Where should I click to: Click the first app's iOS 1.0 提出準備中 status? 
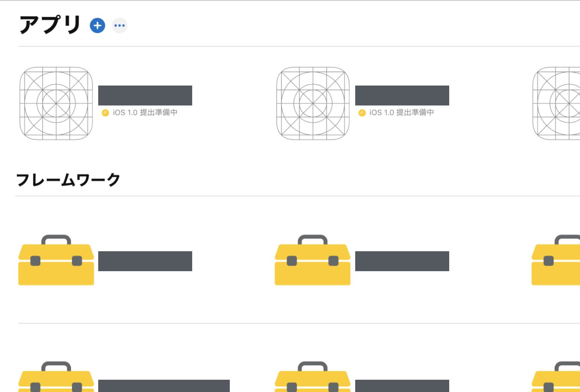pos(145,112)
